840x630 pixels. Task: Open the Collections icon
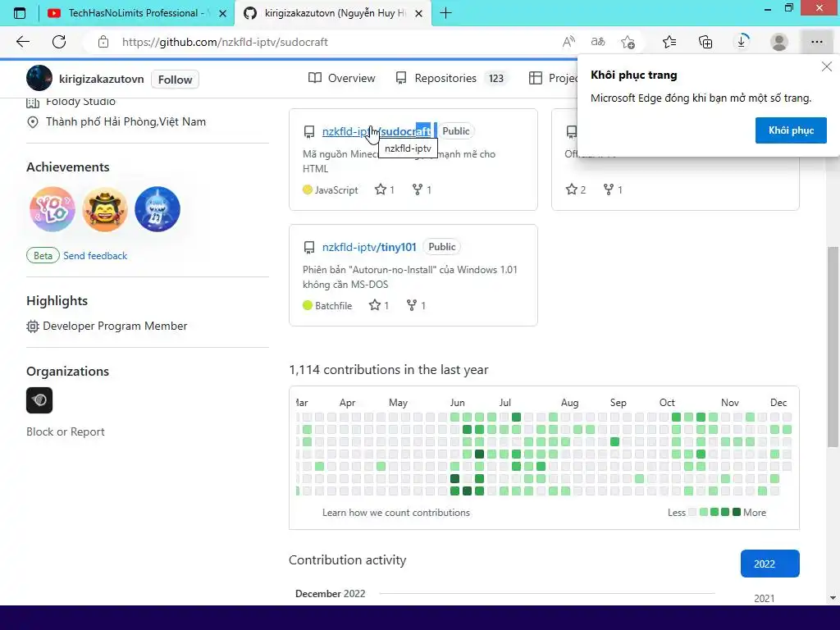click(705, 42)
